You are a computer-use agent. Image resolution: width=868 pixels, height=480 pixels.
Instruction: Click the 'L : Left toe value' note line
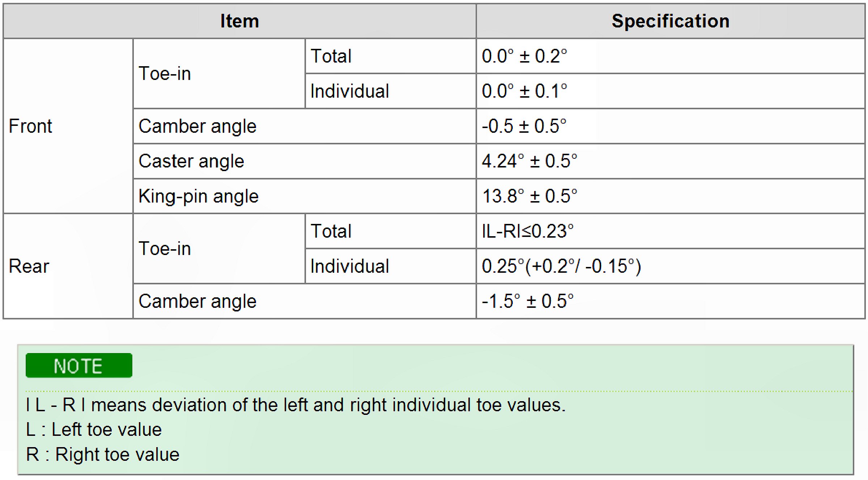pos(94,430)
